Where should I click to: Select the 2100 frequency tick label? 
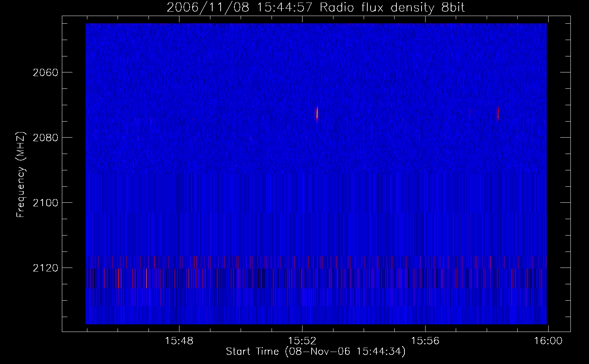coord(46,203)
